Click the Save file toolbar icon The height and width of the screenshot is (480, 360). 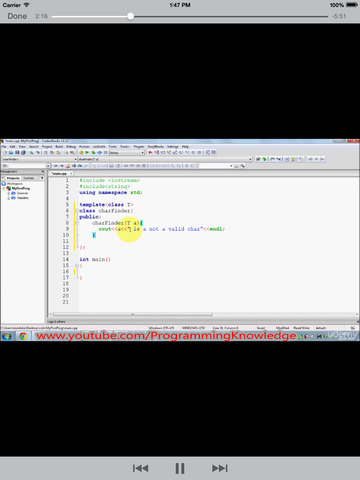[17, 152]
